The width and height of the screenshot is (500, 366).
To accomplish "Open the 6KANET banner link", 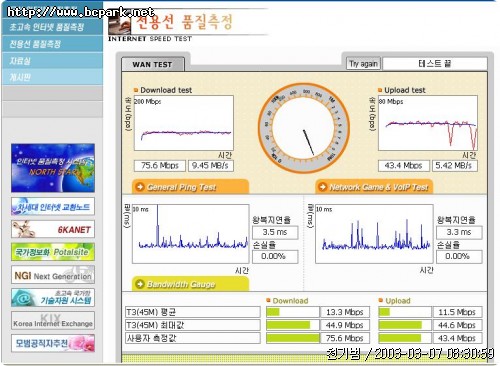I will click(x=53, y=229).
